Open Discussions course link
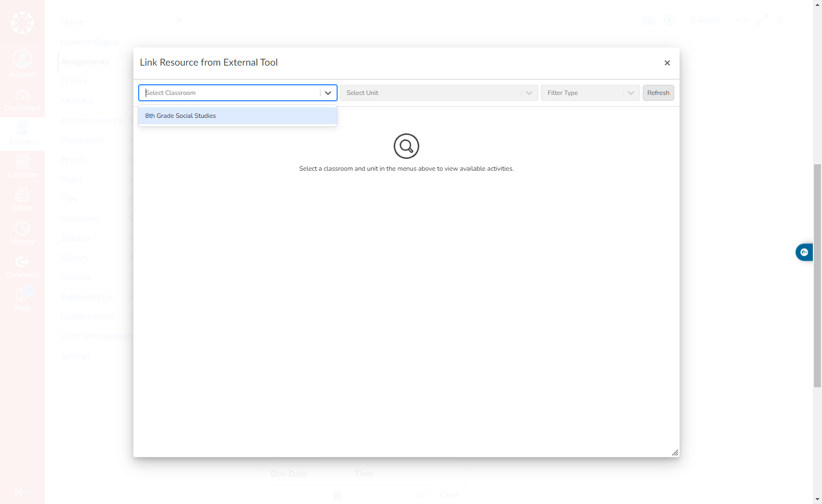822x504 pixels. click(83, 140)
